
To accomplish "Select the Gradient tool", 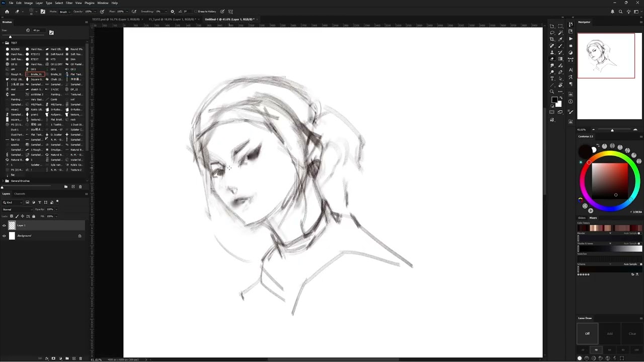I will click(x=560, y=58).
